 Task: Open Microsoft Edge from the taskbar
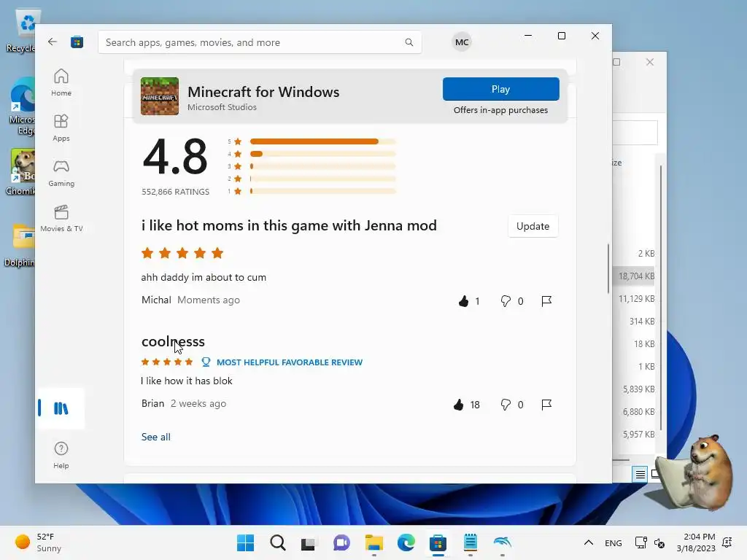point(406,542)
